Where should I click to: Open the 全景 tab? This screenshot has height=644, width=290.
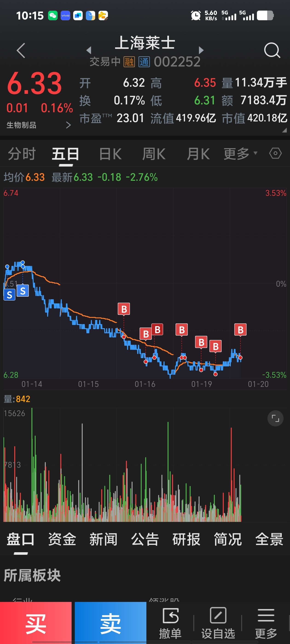coord(269,539)
